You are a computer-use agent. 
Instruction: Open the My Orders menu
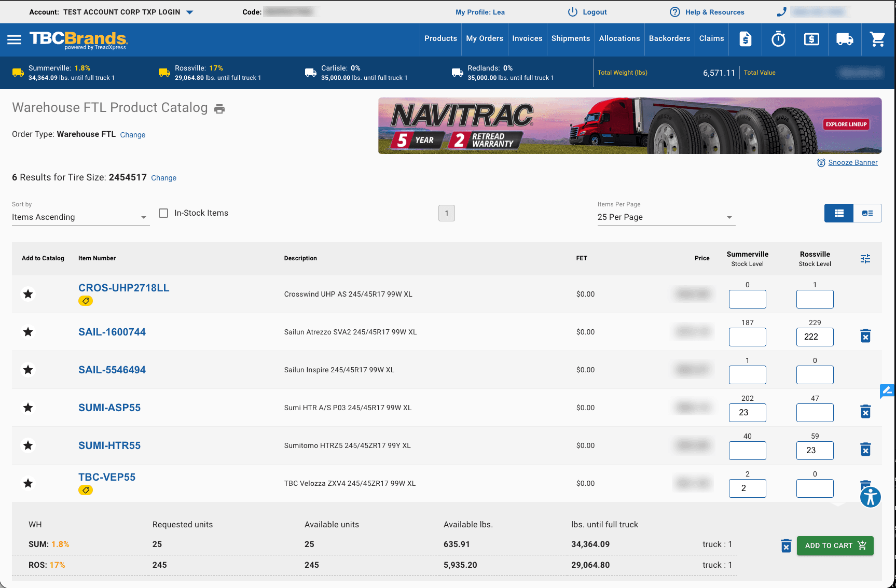(485, 39)
